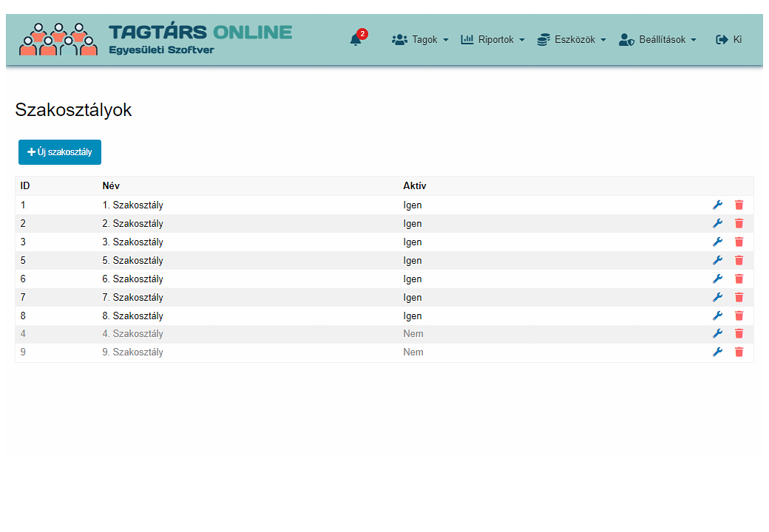
Task: Log out using the Ki link
Action: (729, 40)
